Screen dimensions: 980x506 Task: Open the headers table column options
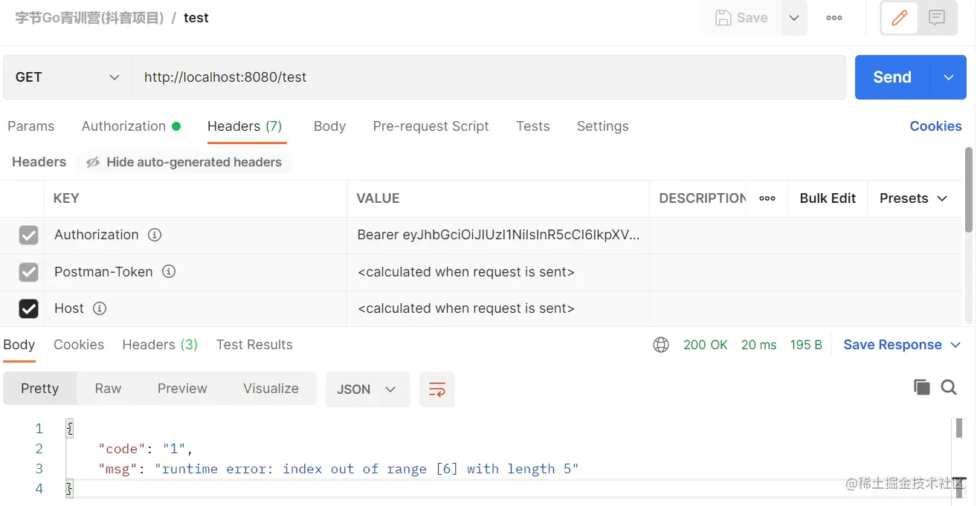767,198
